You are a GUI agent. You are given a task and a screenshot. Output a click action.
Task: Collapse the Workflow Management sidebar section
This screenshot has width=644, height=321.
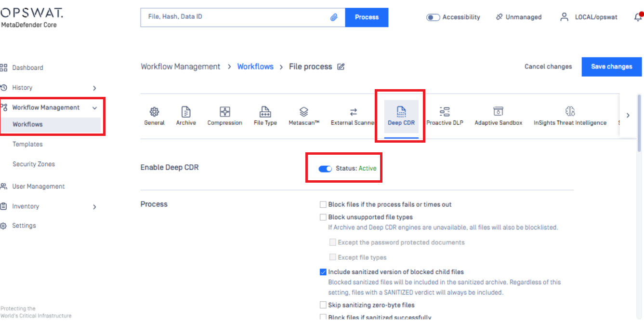click(94, 108)
